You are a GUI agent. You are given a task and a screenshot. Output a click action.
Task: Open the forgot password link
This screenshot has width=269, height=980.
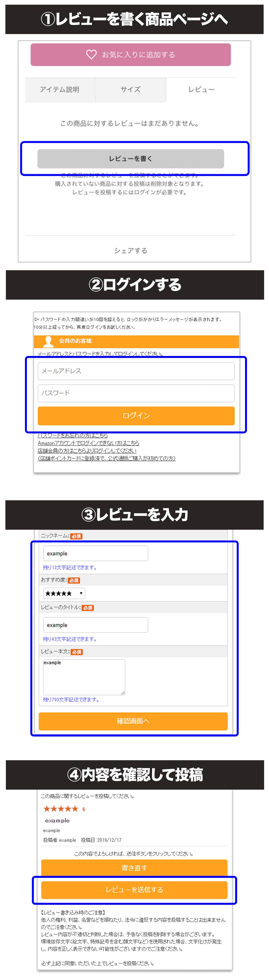[x=73, y=435]
